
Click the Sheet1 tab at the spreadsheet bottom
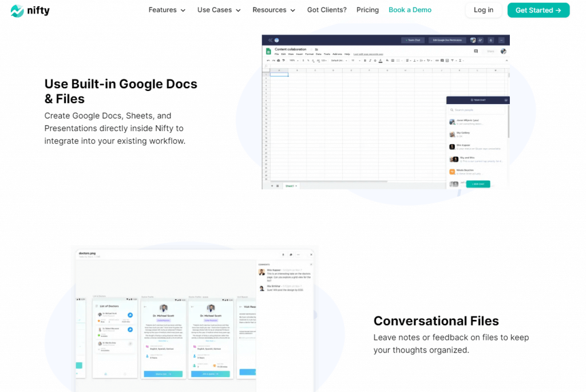point(291,186)
